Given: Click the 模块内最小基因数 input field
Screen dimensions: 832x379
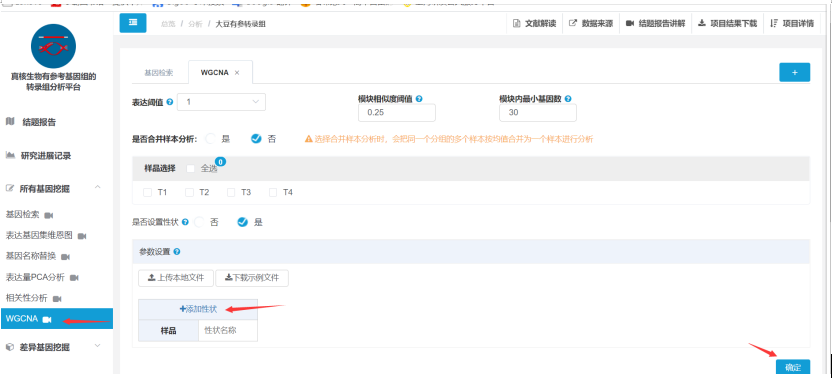Looking at the screenshot, I should tap(538, 113).
